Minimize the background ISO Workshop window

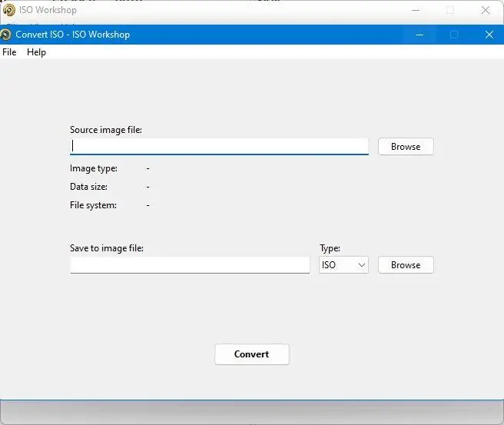point(416,10)
